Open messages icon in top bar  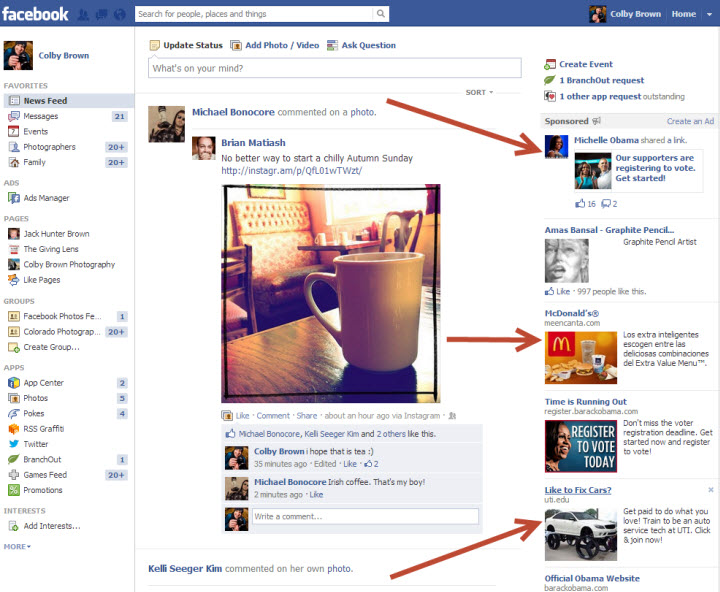pos(101,15)
